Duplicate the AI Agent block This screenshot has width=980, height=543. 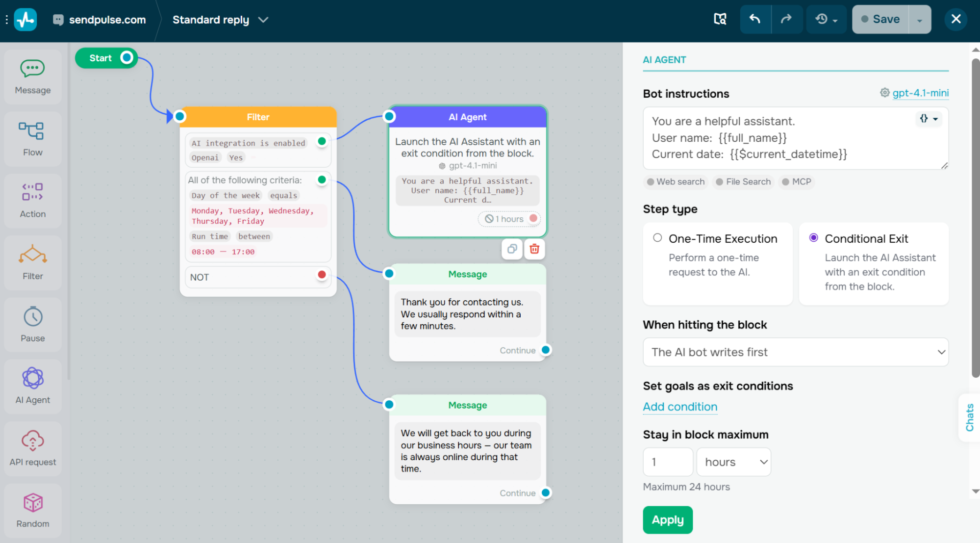[x=512, y=249]
